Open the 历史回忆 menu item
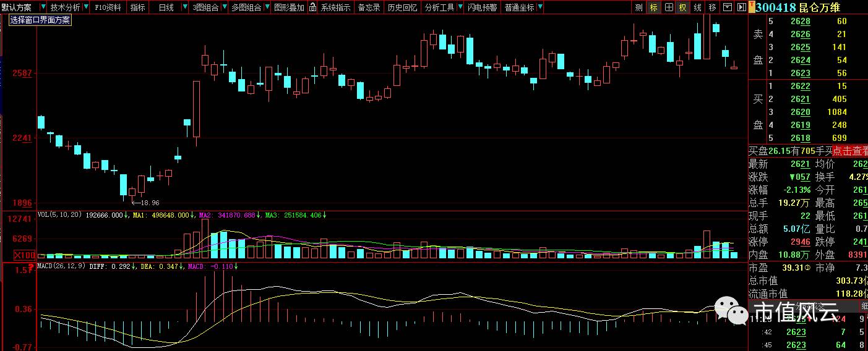 tap(402, 7)
